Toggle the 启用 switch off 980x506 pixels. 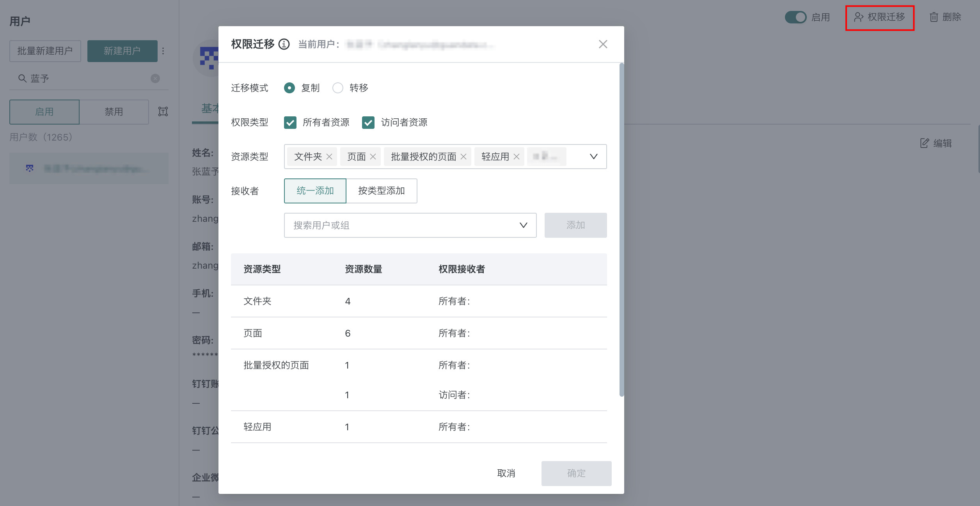coord(795,17)
